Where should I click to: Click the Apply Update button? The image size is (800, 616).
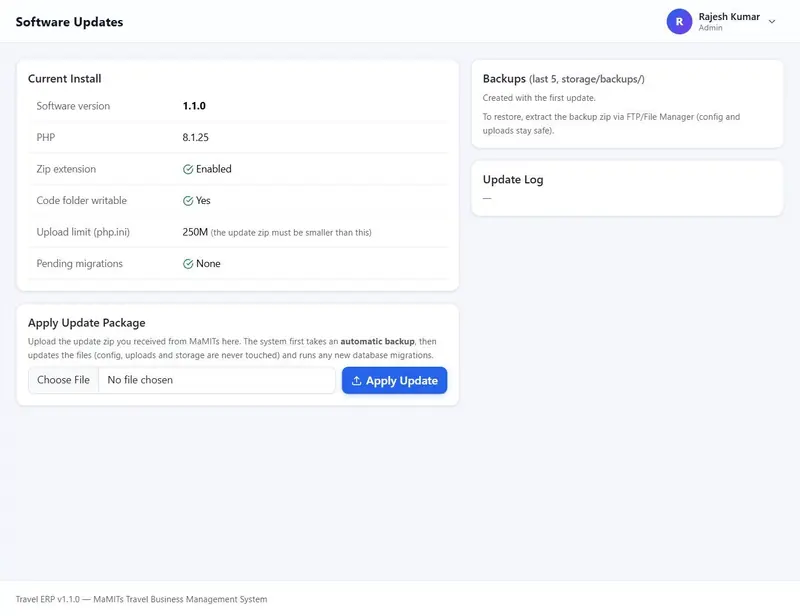(394, 380)
